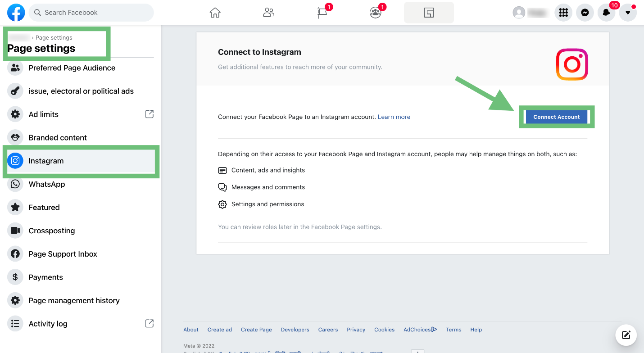
Task: Click the Page Support Inbox Facebook icon
Action: click(x=15, y=254)
